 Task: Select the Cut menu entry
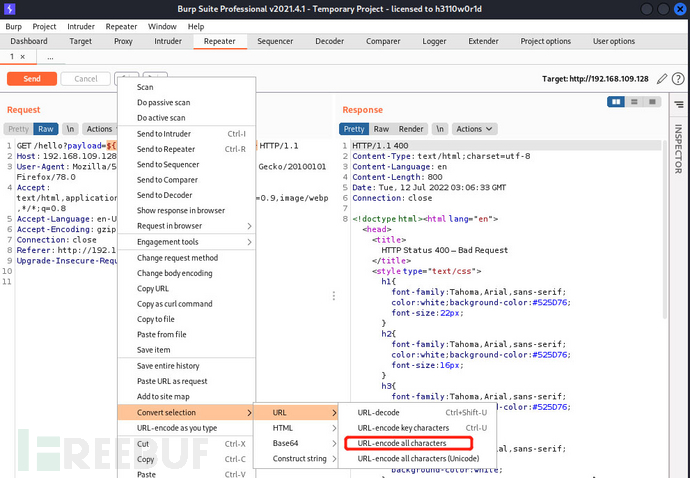point(187,444)
